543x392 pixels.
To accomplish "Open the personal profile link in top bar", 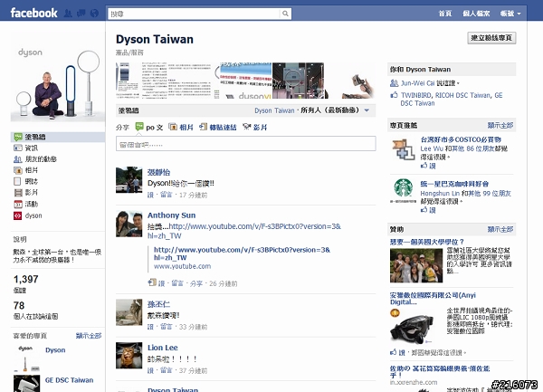I will pyautogui.click(x=476, y=14).
